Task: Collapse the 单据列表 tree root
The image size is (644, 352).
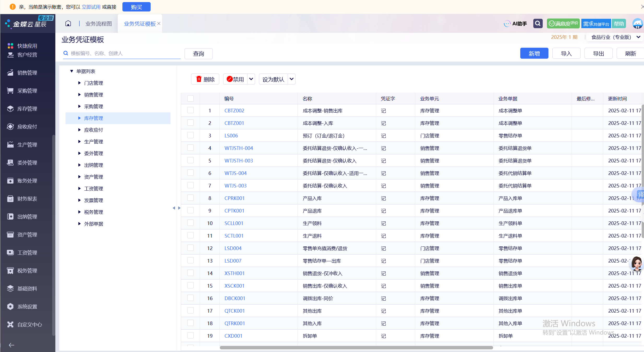Action: (x=72, y=71)
